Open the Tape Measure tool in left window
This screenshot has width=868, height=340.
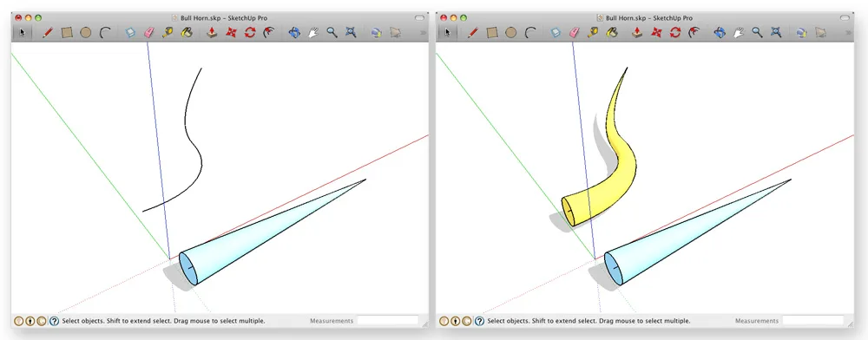tap(168, 33)
